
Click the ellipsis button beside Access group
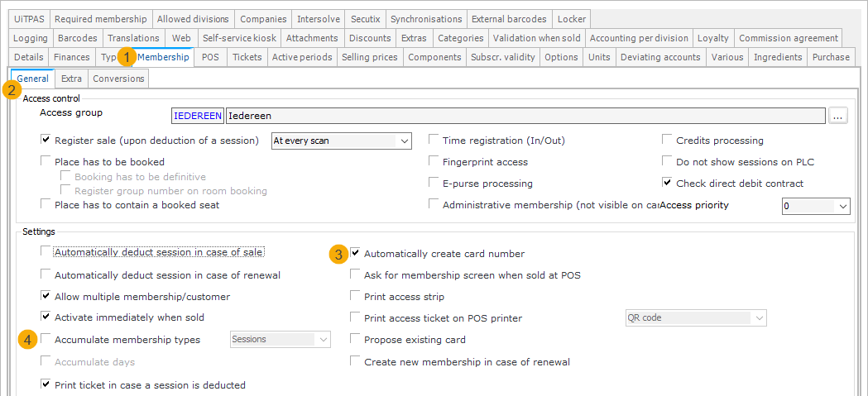pyautogui.click(x=839, y=117)
